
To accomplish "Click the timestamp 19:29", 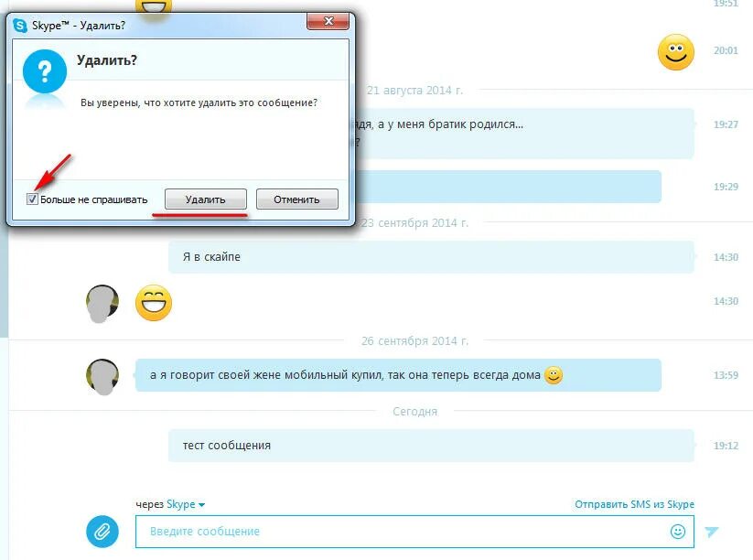I will pyautogui.click(x=726, y=187).
